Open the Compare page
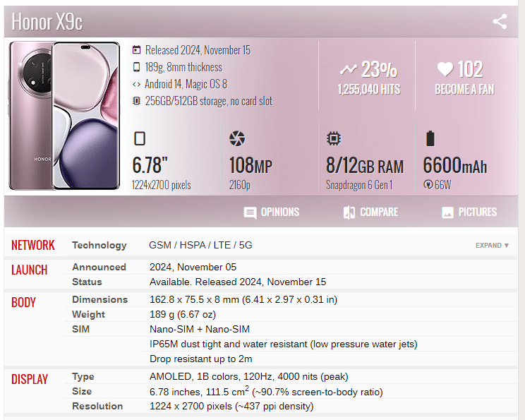 coord(370,212)
